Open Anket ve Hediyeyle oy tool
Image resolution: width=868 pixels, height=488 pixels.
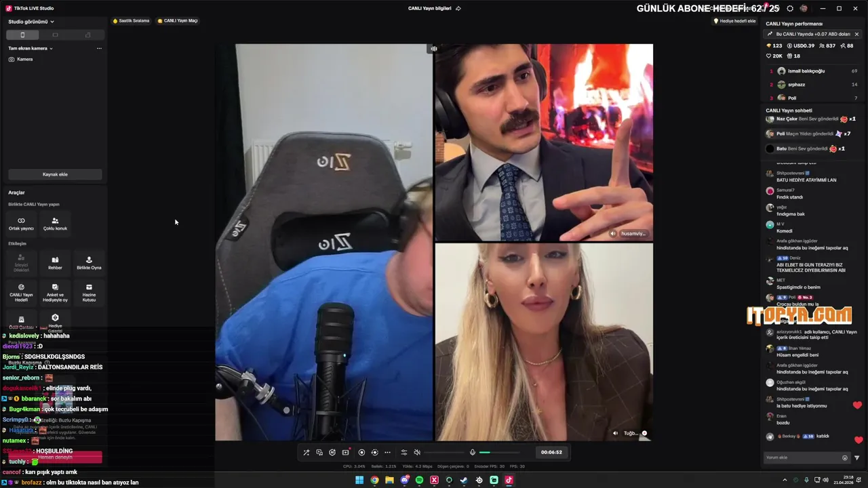point(55,293)
